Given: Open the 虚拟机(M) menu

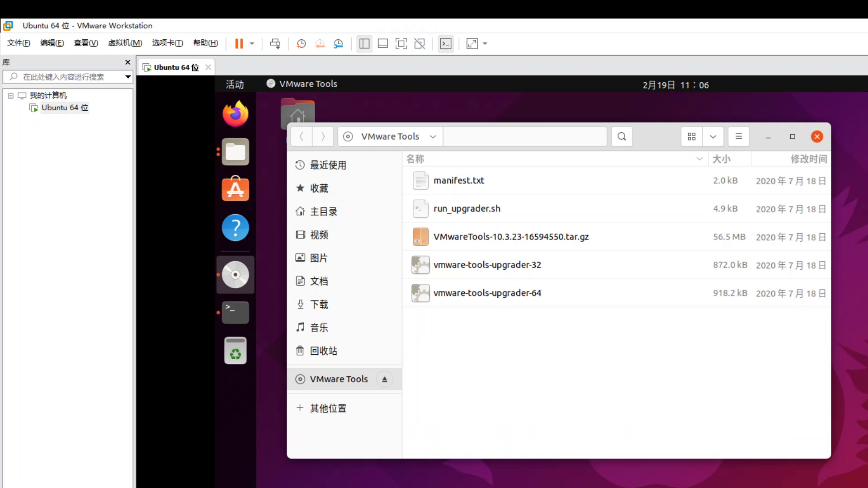Looking at the screenshot, I should [125, 43].
